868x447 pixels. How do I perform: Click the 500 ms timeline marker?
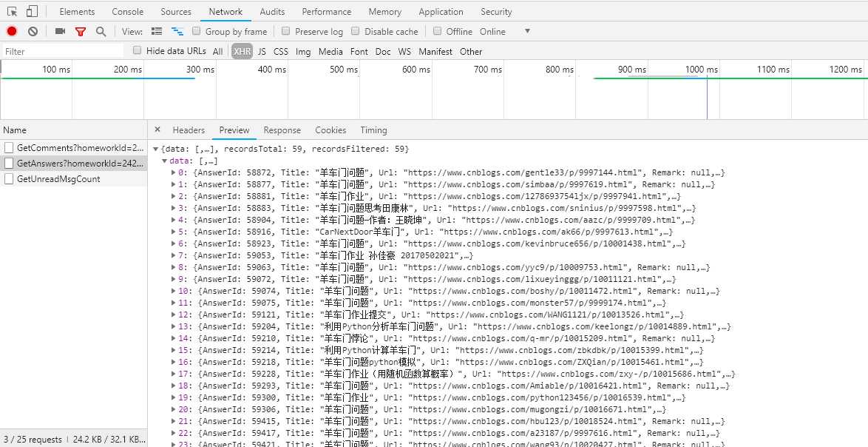point(344,70)
